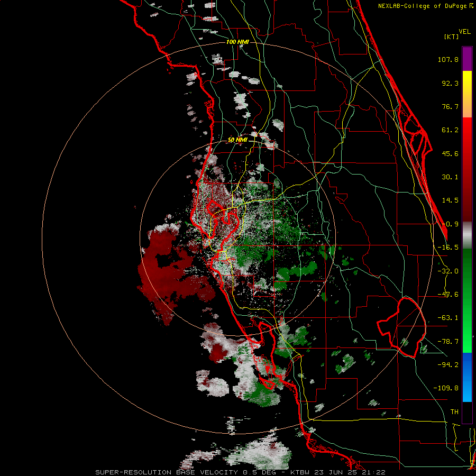The image size is (476, 476).
Task: Click the TH label on legend
Action: coord(454,411)
